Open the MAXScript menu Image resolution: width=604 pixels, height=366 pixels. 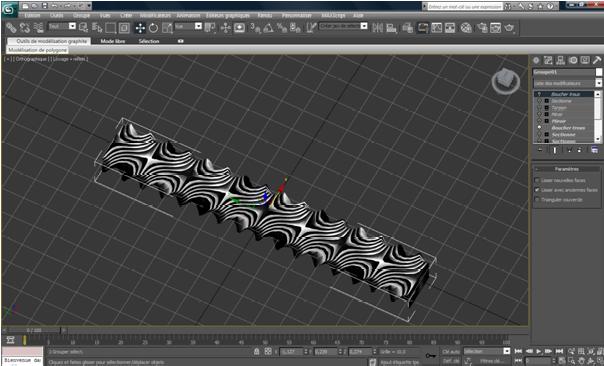[x=333, y=15]
